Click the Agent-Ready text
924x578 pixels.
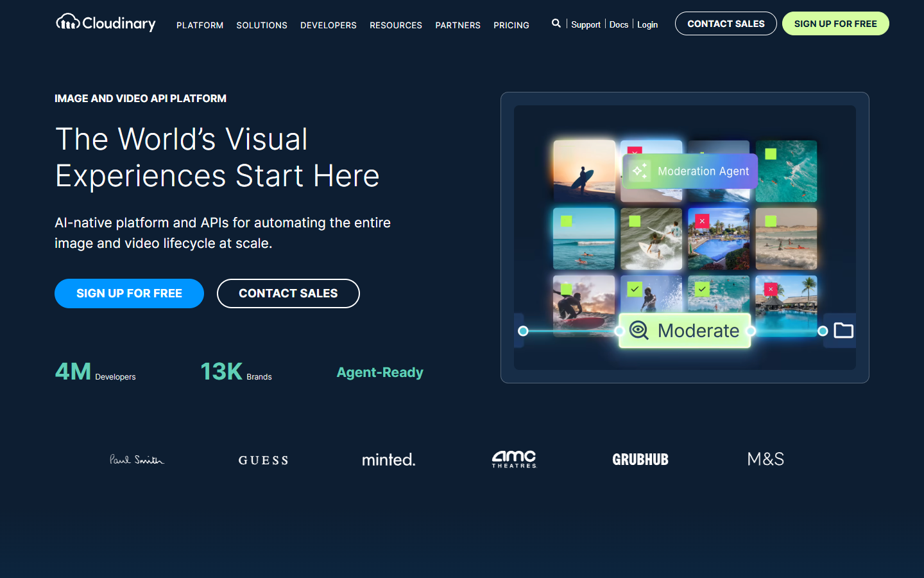pos(380,372)
